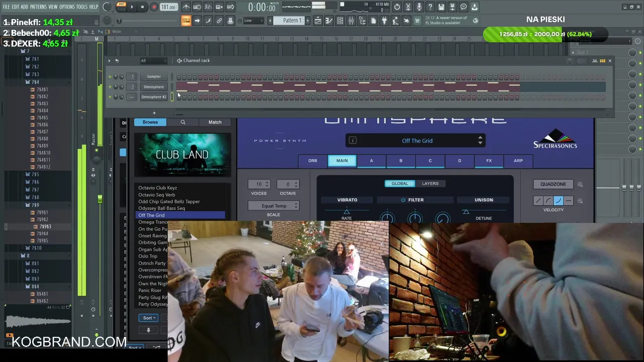Click magnifier icon beside velocity curves
The width and height of the screenshot is (644, 362).
[x=580, y=201]
